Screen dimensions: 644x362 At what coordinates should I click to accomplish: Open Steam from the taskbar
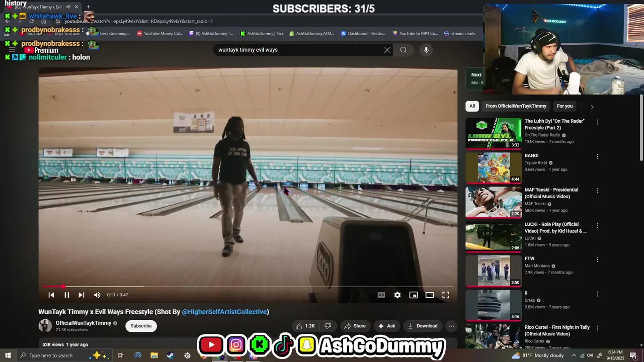pos(171,355)
